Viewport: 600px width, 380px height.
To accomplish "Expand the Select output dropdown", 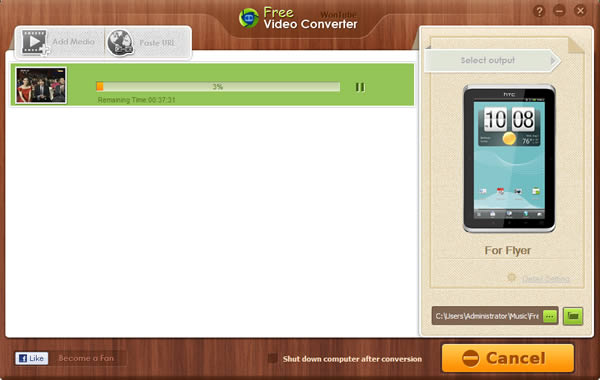I will (x=492, y=60).
